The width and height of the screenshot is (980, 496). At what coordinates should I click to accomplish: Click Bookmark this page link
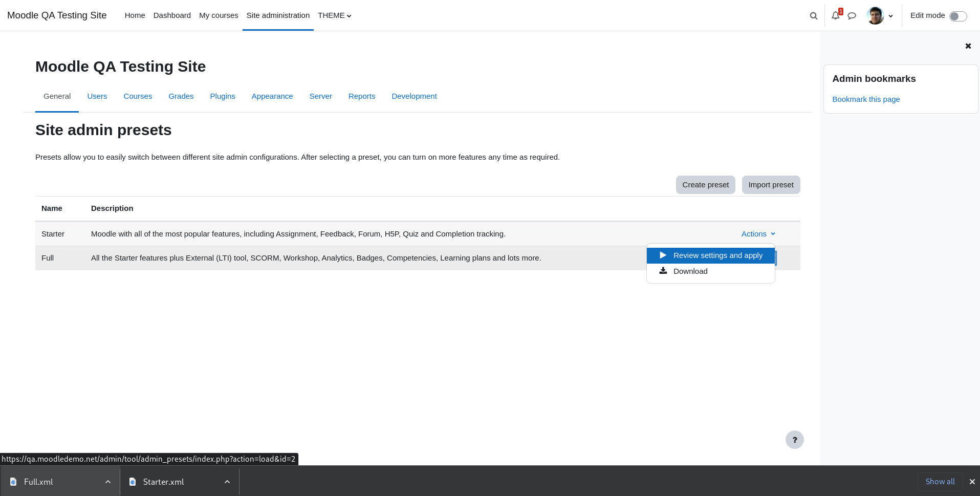[x=866, y=99]
